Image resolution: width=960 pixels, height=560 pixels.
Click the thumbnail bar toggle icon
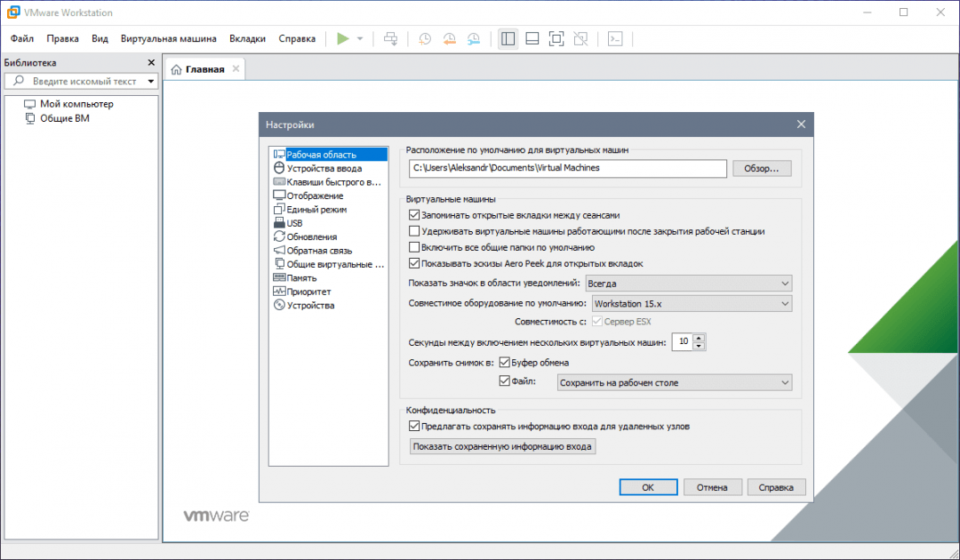tap(532, 38)
